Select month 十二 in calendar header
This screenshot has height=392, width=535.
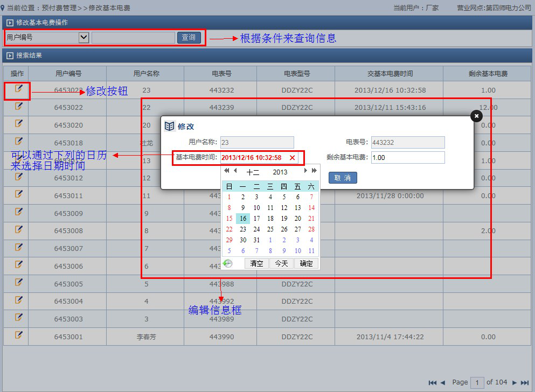tap(253, 172)
